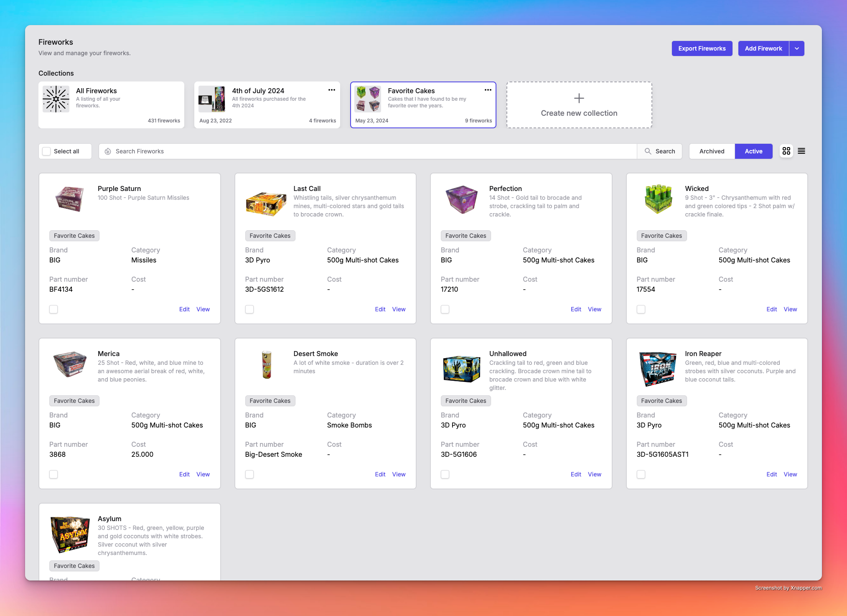Click Favorite Cakes tag on Wicked card
This screenshot has height=616, width=847.
click(661, 236)
